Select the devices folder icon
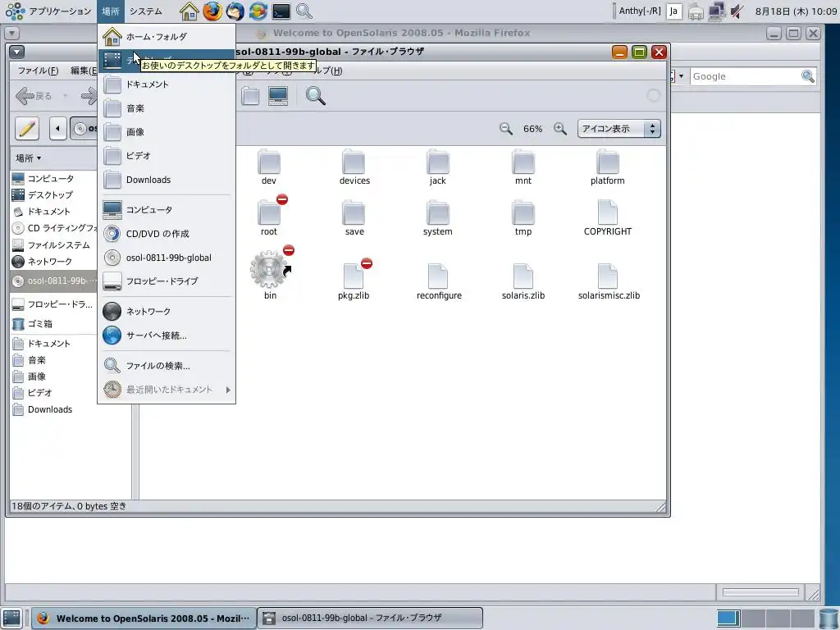 (354, 161)
